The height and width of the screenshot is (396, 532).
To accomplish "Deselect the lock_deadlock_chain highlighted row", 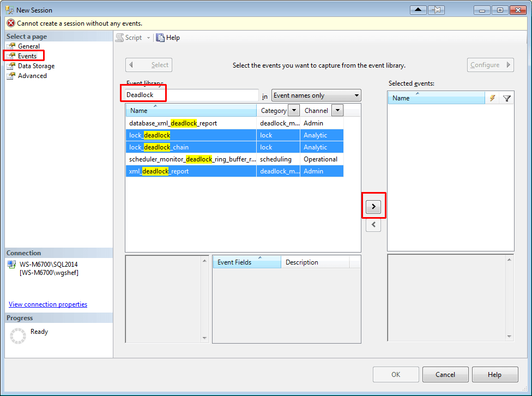I will pos(191,147).
